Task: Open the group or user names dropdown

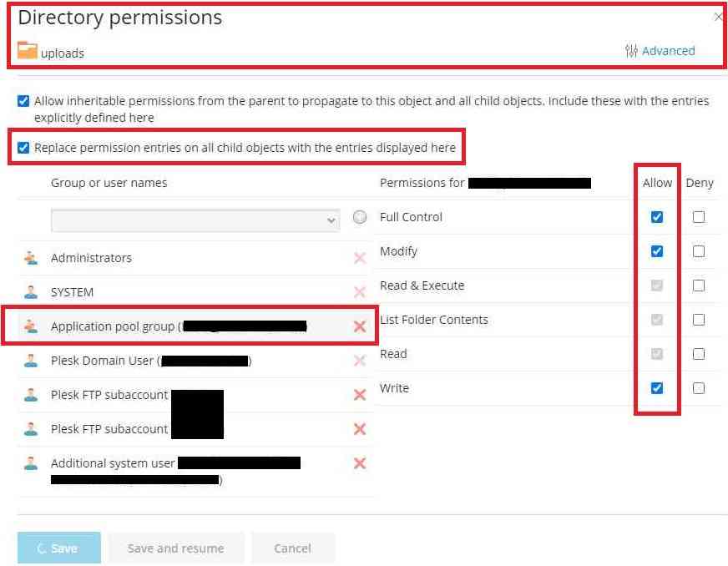Action: [x=195, y=220]
